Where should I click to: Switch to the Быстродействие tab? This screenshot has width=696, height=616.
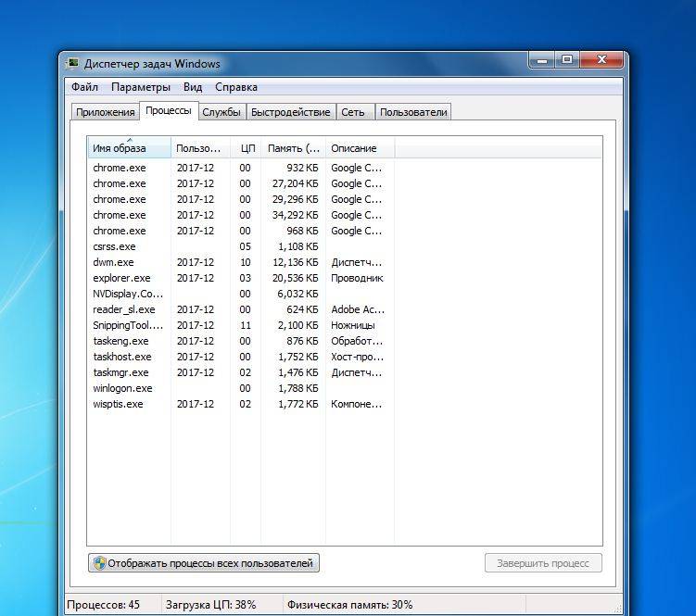pyautogui.click(x=291, y=112)
